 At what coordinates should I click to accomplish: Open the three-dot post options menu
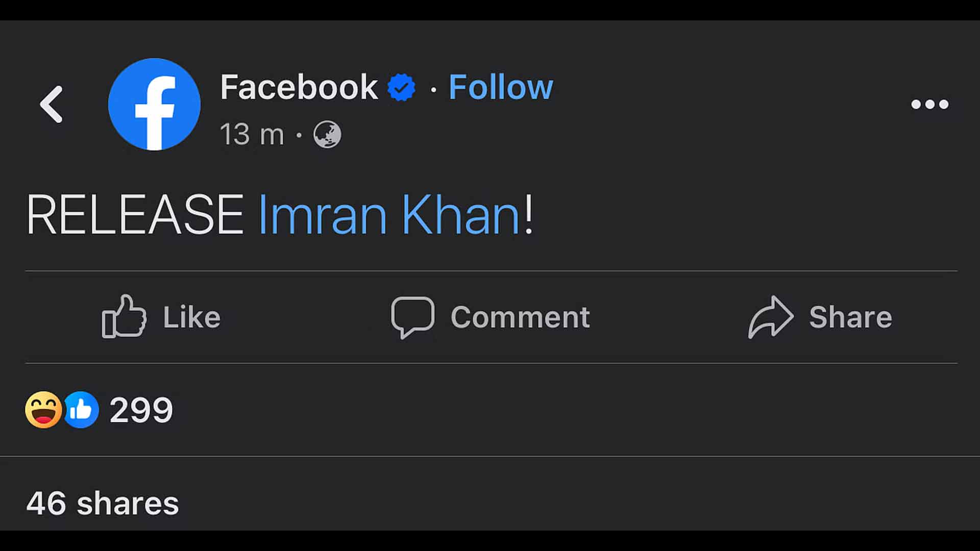coord(929,105)
